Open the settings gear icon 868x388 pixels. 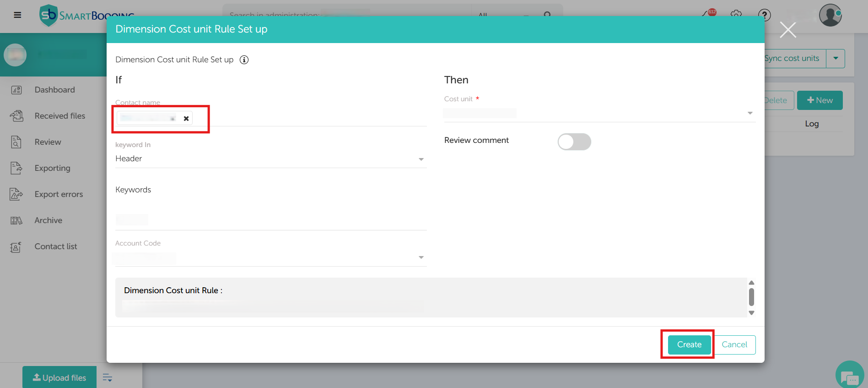click(736, 15)
